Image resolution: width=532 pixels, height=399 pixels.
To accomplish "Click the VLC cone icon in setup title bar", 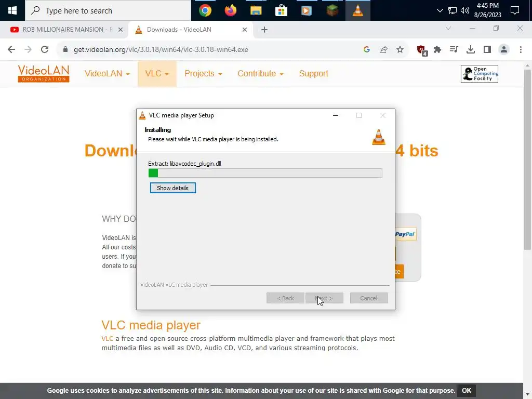I will [x=142, y=115].
